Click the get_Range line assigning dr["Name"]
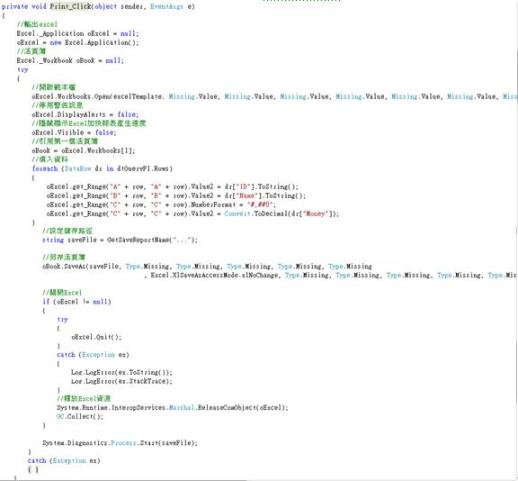Screen dimensions: 518x481 [x=176, y=196]
